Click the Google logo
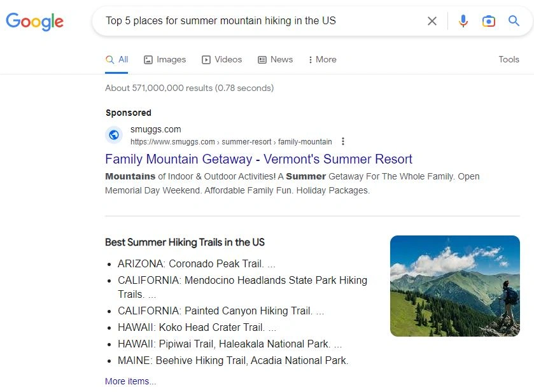The width and height of the screenshot is (534, 392). [35, 21]
